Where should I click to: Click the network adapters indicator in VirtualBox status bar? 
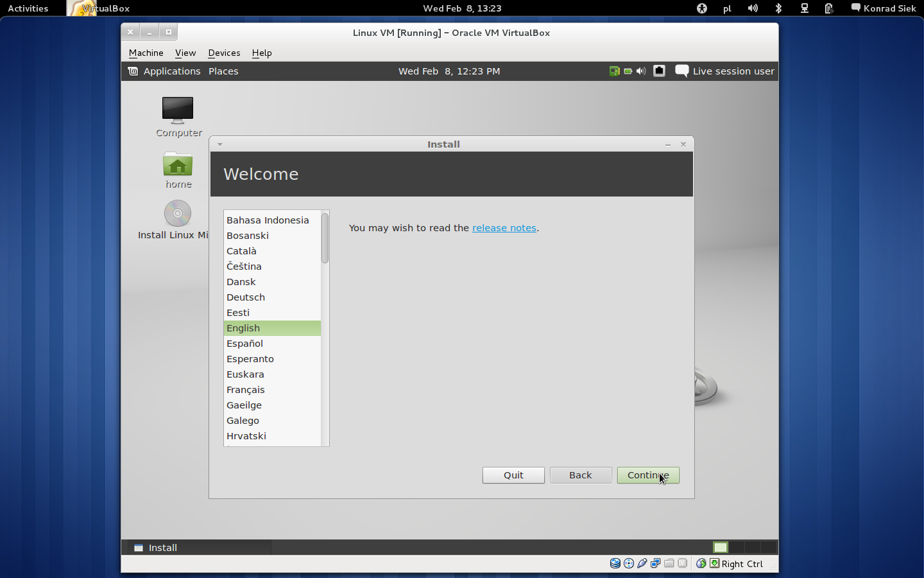pos(656,563)
